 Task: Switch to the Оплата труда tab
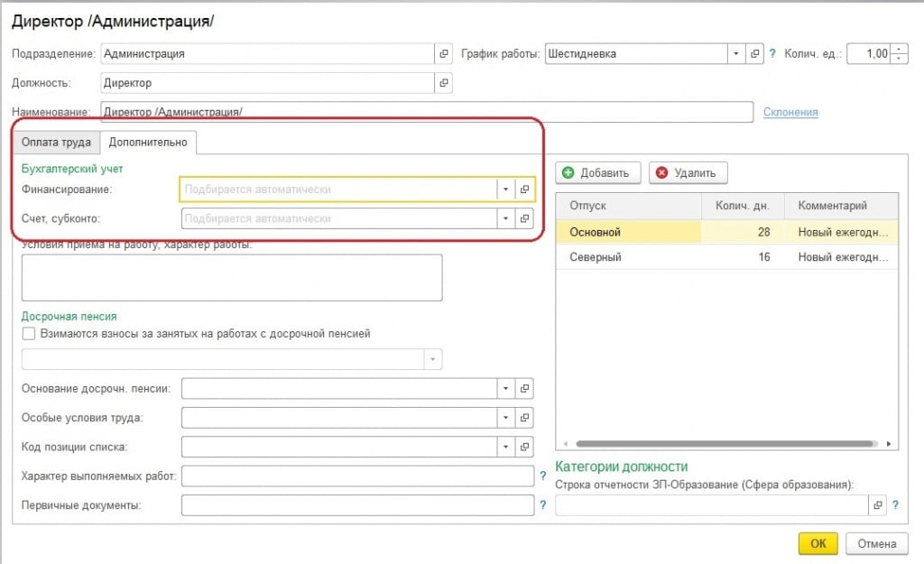[56, 142]
